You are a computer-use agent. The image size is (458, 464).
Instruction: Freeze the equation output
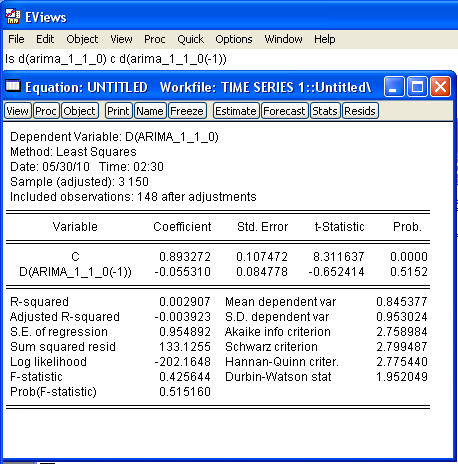187,111
